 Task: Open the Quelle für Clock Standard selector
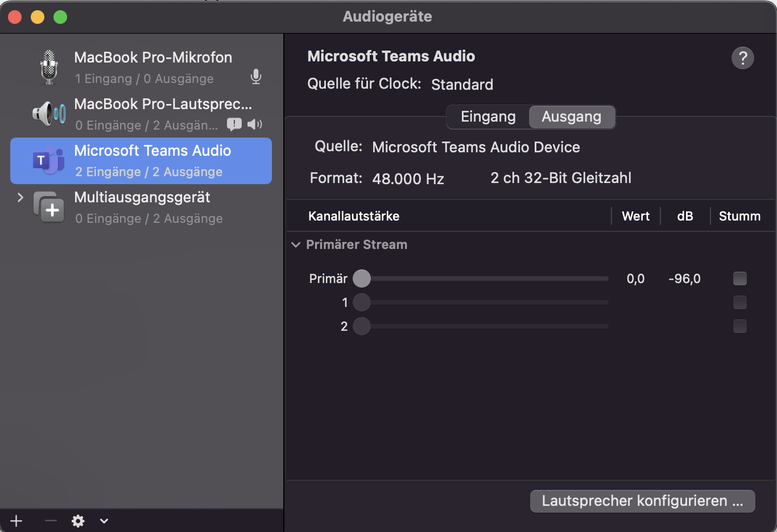(462, 85)
